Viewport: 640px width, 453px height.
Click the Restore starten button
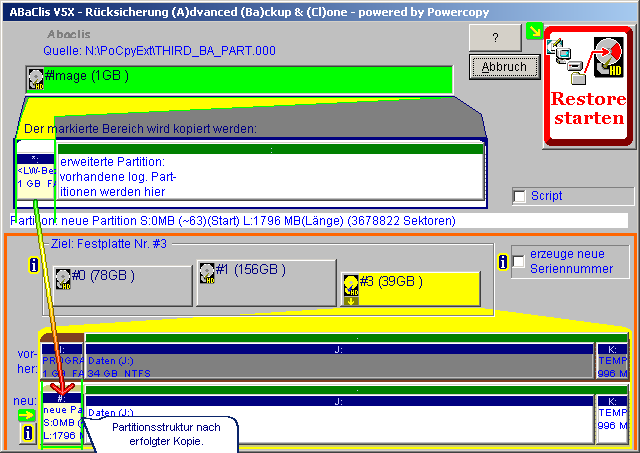(x=588, y=89)
